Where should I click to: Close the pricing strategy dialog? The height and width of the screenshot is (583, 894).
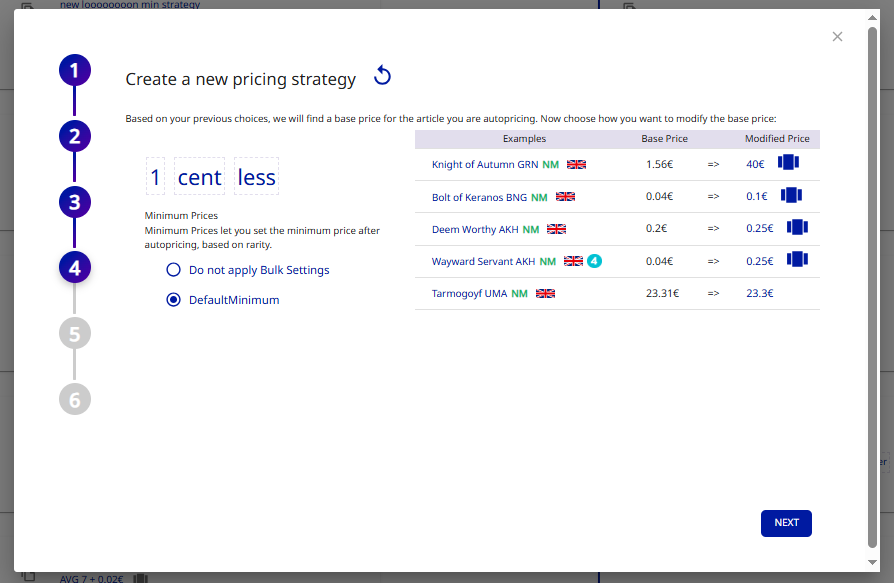coord(837,36)
